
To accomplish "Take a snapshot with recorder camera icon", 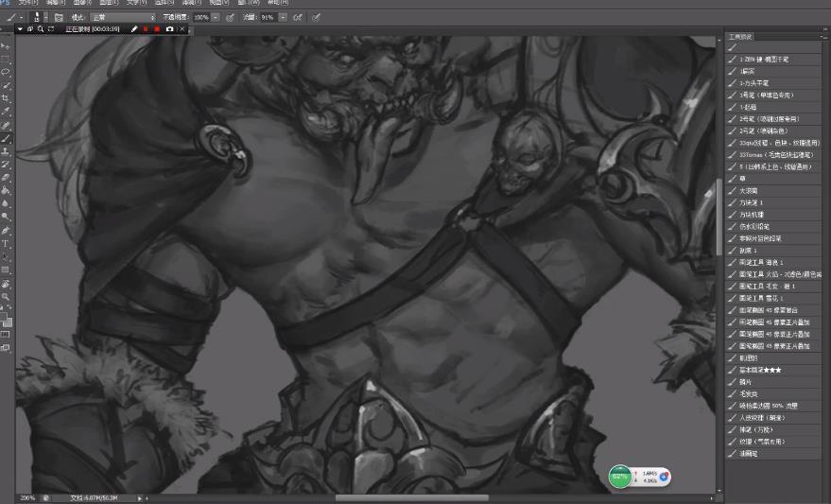I will [x=169, y=29].
